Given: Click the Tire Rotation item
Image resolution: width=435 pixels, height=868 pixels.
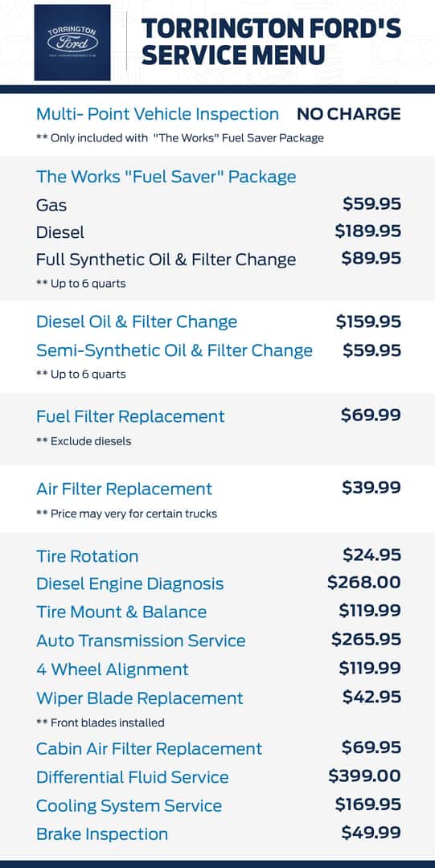Looking at the screenshot, I should [x=88, y=556].
